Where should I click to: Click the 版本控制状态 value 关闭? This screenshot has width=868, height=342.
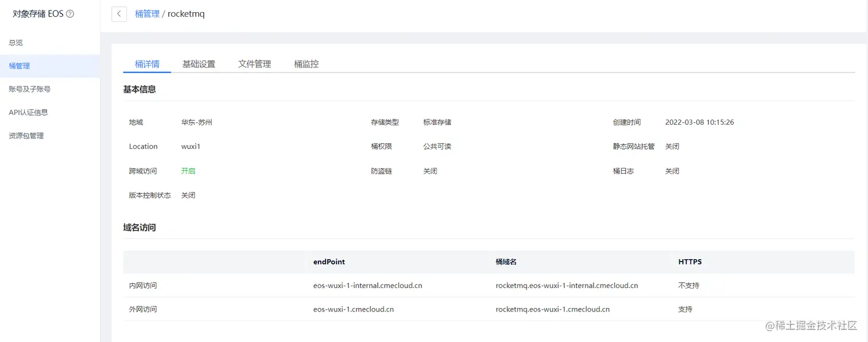(188, 195)
